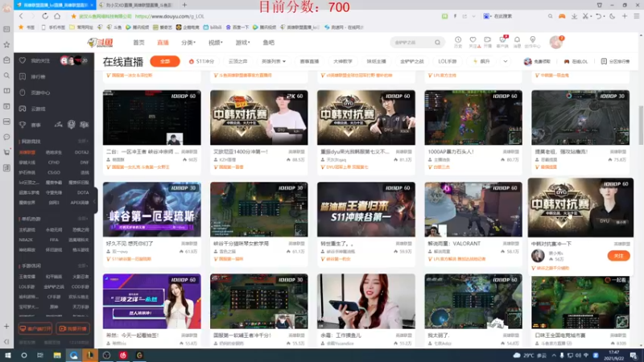The image size is (644, 362).
Task: Expand 手游休闲 section 全部 link
Action: [x=83, y=266]
